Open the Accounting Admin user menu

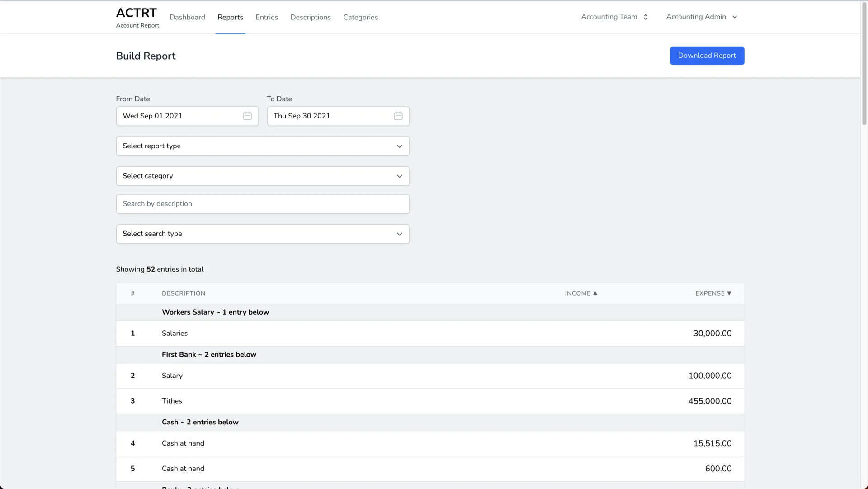point(702,17)
